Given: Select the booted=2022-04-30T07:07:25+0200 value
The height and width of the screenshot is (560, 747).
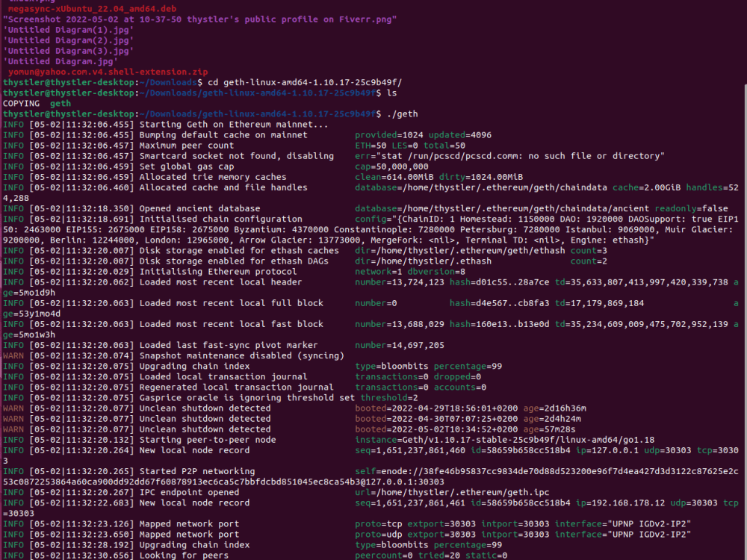Looking at the screenshot, I should (436, 419).
